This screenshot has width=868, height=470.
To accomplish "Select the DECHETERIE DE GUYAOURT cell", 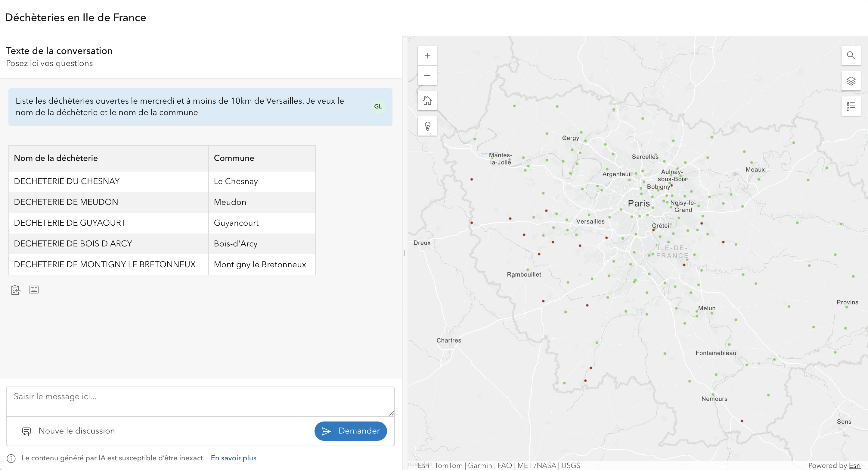I will coord(108,223).
